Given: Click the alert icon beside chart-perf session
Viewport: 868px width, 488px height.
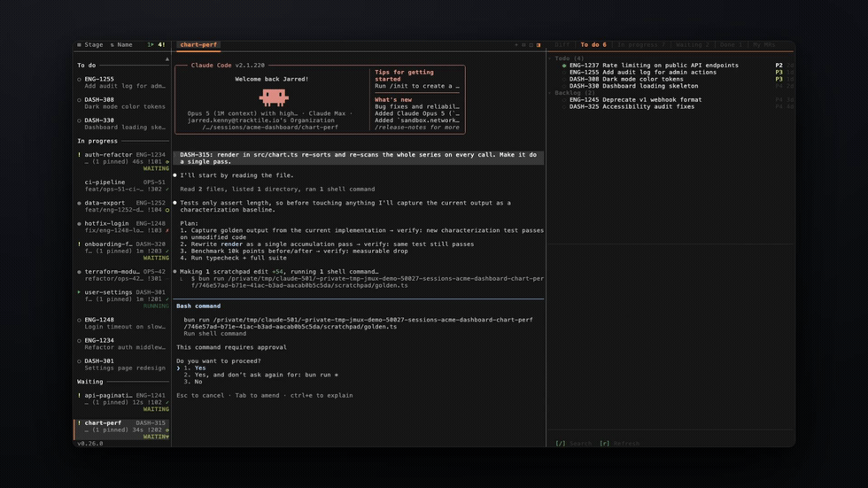Looking at the screenshot, I should point(79,422).
